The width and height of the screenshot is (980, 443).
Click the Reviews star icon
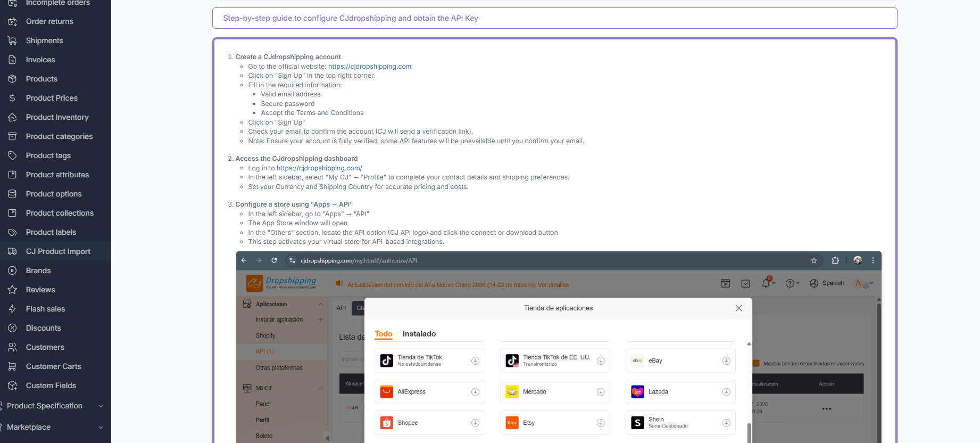tap(12, 290)
